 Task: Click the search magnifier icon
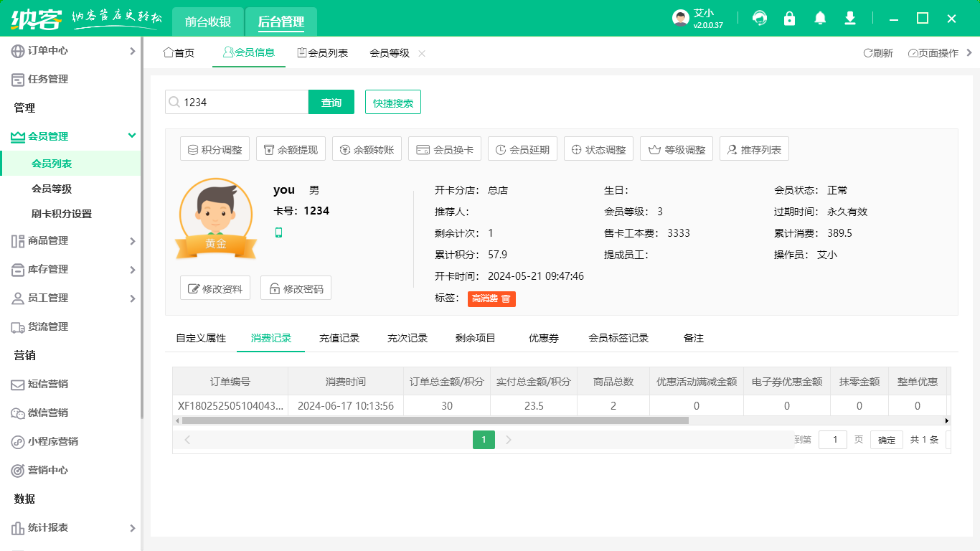click(x=174, y=103)
